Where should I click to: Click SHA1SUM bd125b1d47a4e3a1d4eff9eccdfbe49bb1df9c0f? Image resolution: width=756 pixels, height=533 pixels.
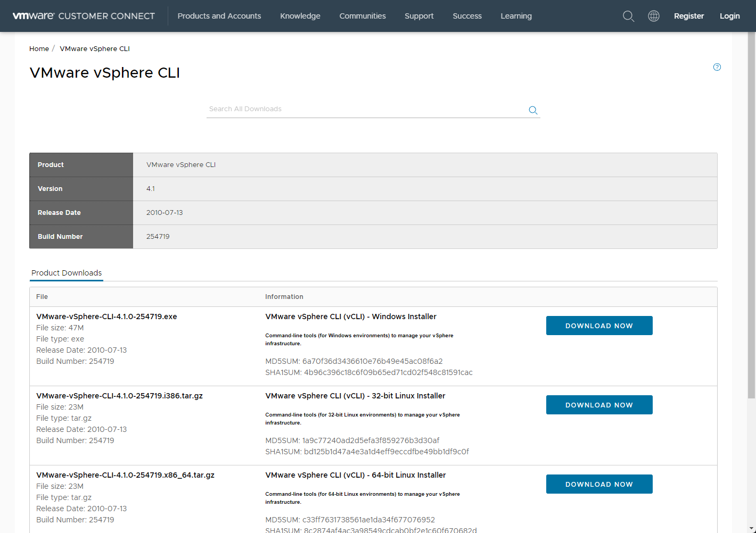tap(367, 452)
